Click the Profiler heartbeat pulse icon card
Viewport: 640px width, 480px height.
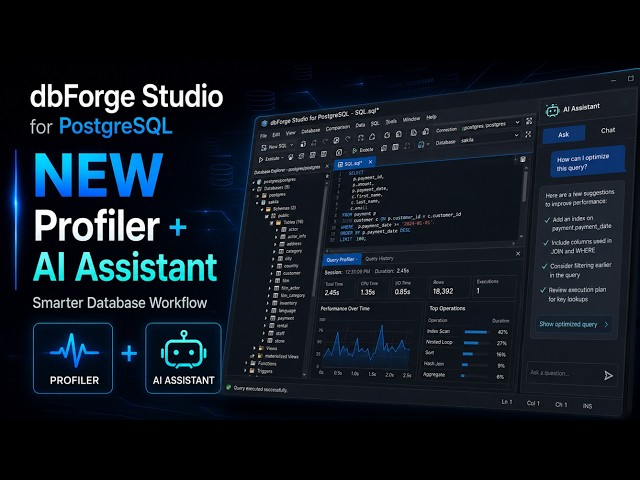pyautogui.click(x=73, y=358)
